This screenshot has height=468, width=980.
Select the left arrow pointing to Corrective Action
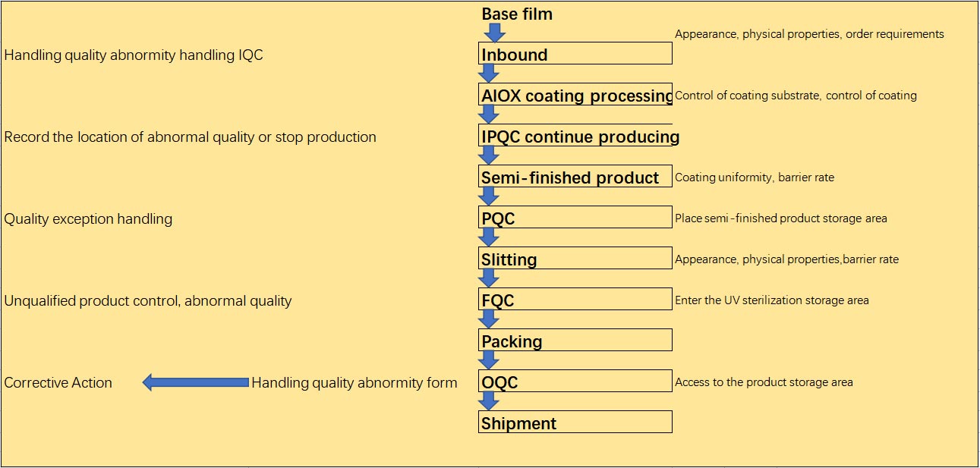point(196,382)
